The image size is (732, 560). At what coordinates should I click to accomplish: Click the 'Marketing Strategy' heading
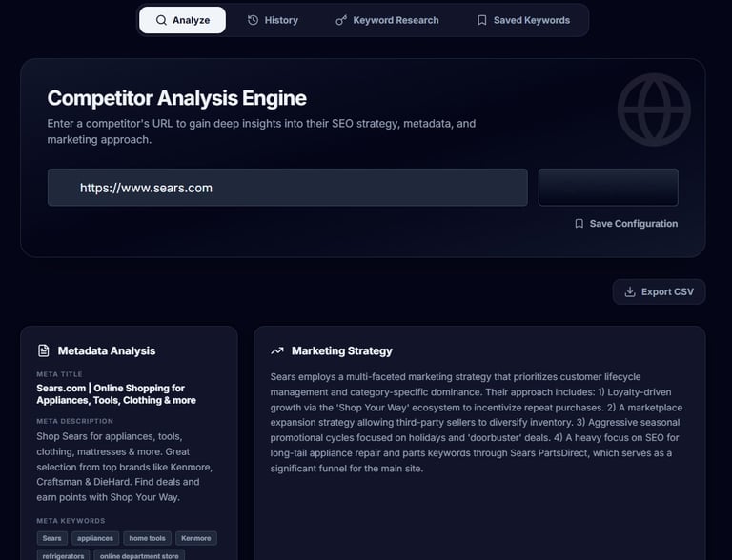click(x=342, y=350)
